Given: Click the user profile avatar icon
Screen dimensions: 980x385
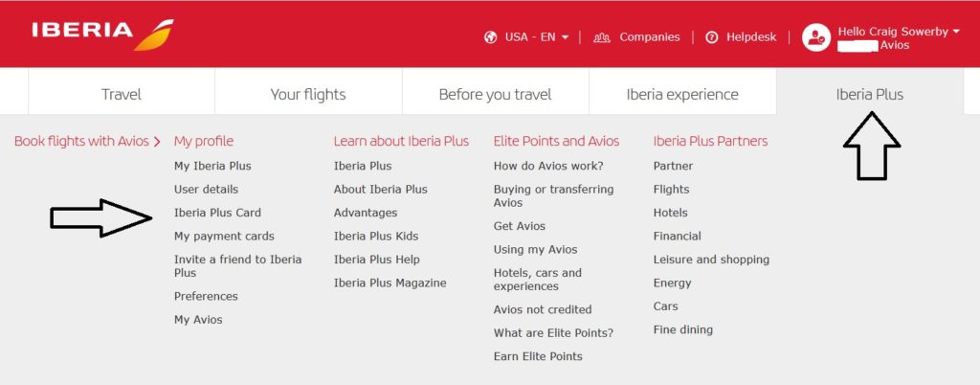Looking at the screenshot, I should click(x=816, y=38).
